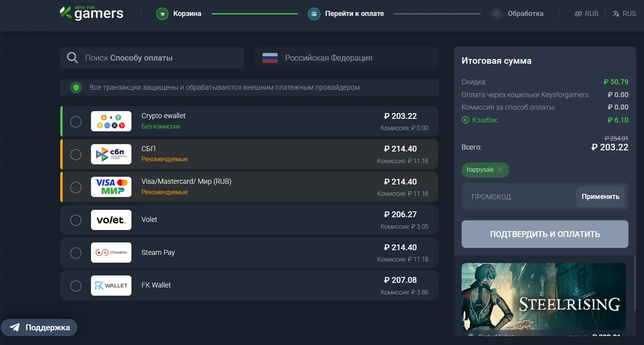Click the Рекомендуемые label under СБП
This screenshot has height=345, width=644.
click(164, 159)
